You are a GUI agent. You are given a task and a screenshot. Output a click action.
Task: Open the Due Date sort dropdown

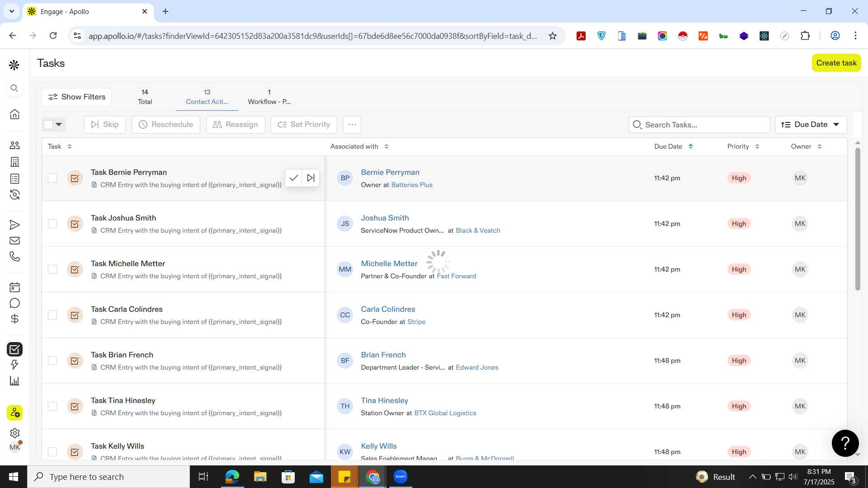(x=811, y=124)
